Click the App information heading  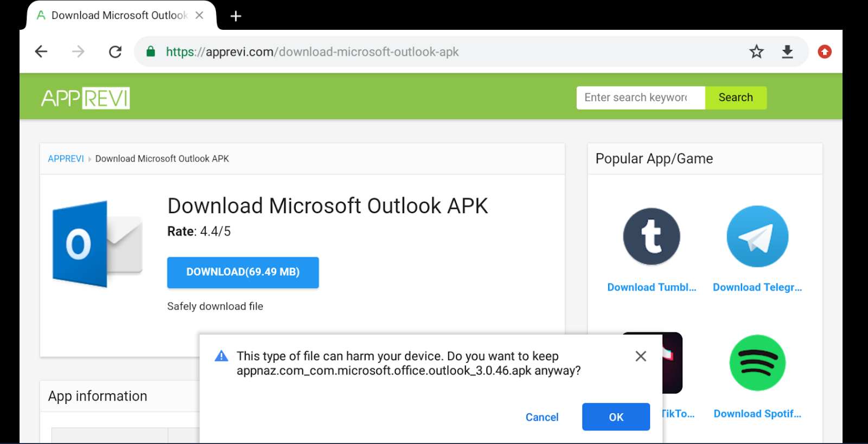tap(98, 396)
